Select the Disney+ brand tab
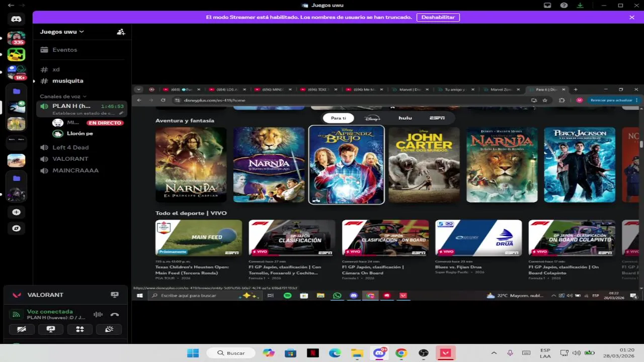 click(373, 118)
